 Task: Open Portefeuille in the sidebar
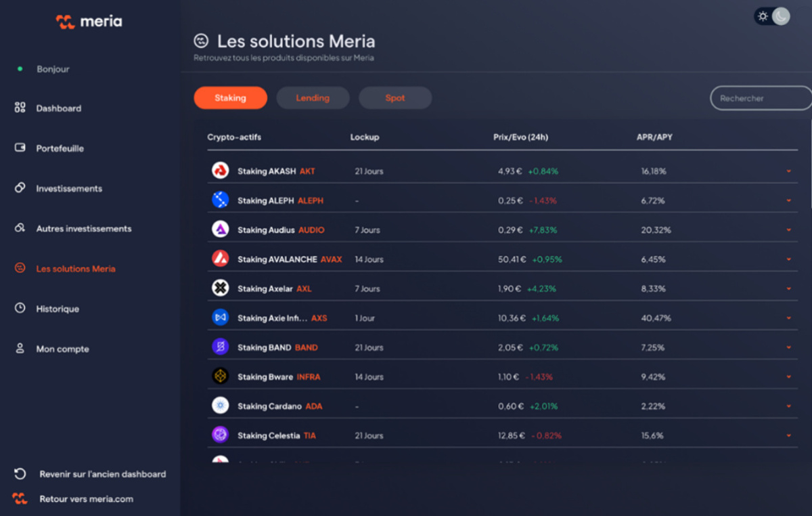click(x=60, y=148)
